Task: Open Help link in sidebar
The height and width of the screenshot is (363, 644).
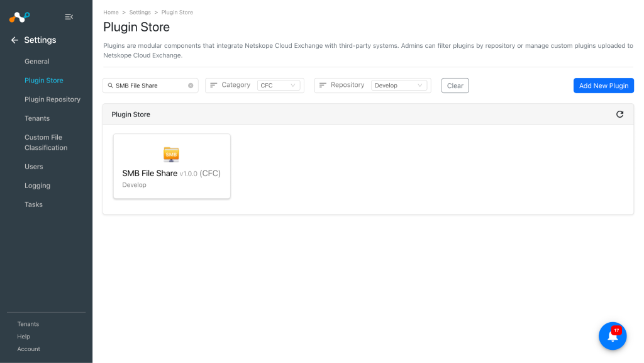Action: 23,337
